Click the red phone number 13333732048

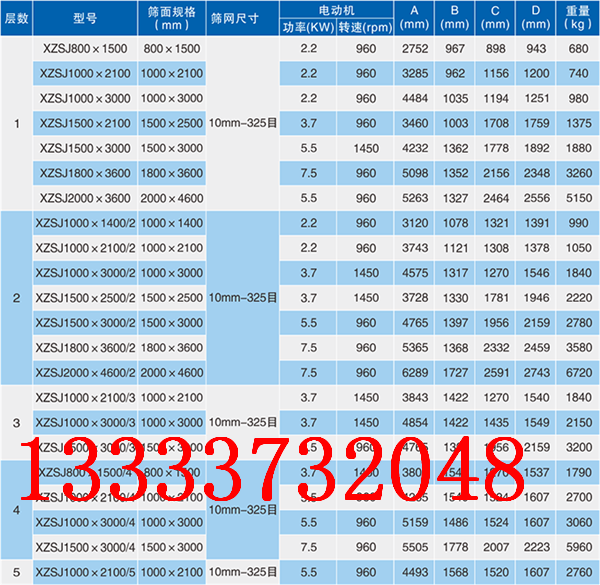pyautogui.click(x=262, y=472)
